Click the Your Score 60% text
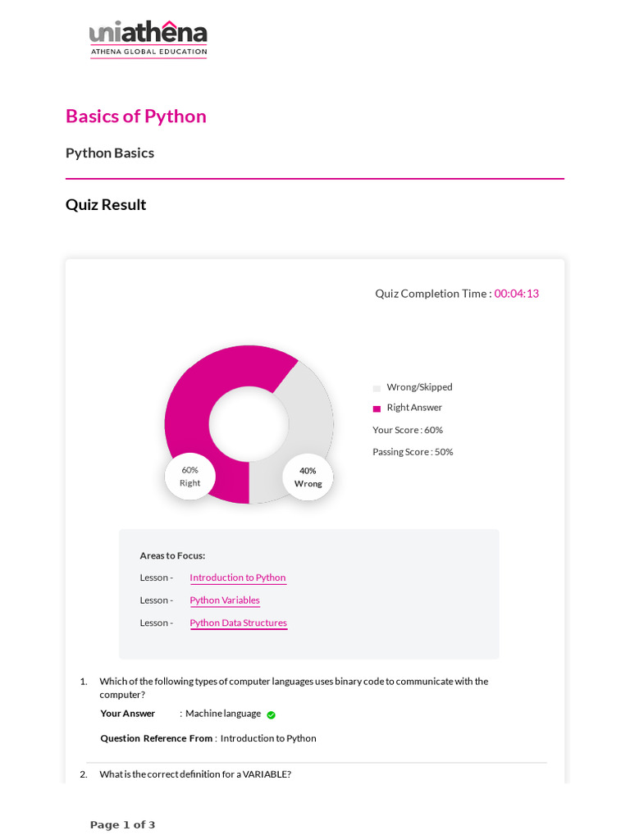Viewport: 630px width, 840px height. point(408,430)
